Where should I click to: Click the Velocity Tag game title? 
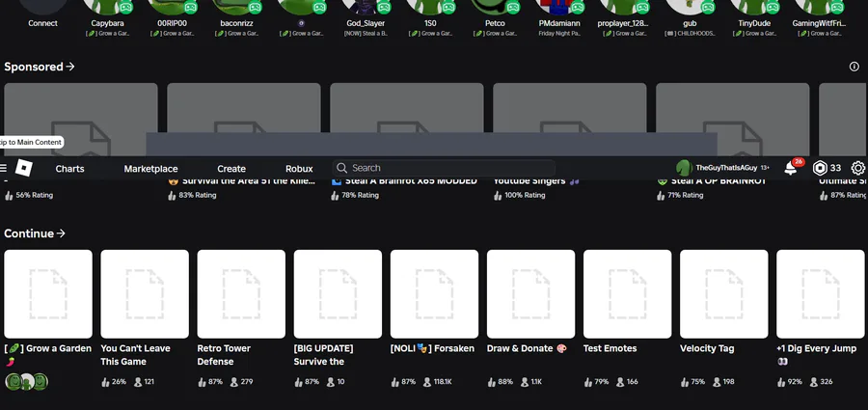click(x=707, y=348)
